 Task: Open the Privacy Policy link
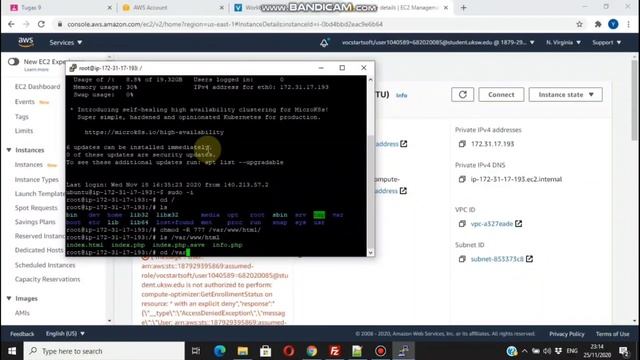pyautogui.click(x=567, y=334)
